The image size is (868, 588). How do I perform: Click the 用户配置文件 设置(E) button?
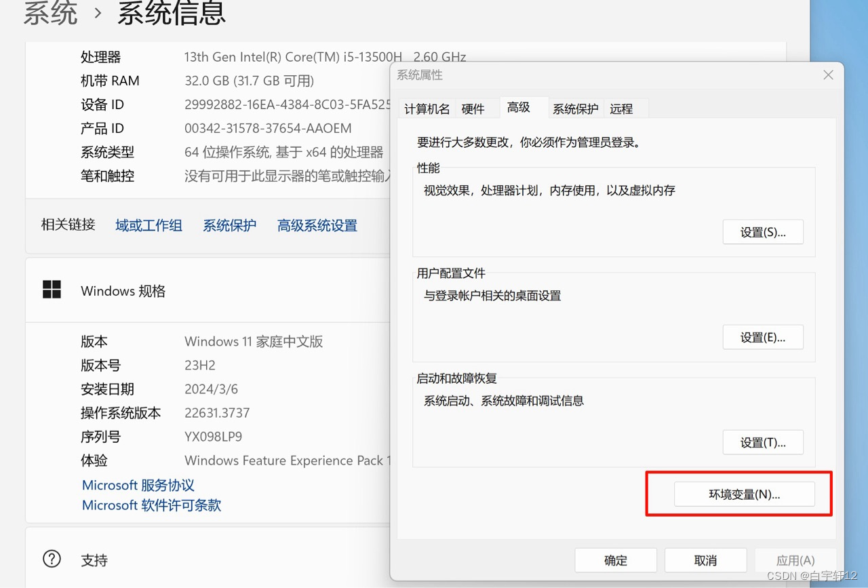coord(763,337)
